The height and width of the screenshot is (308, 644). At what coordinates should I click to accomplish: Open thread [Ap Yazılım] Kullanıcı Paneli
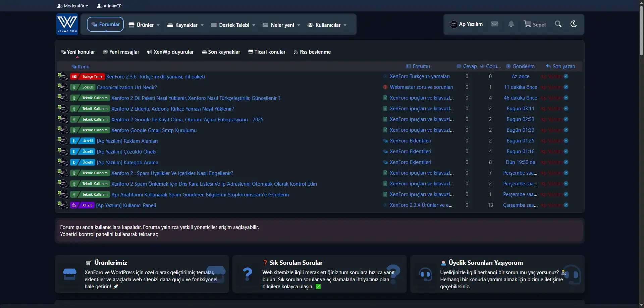[126, 205]
